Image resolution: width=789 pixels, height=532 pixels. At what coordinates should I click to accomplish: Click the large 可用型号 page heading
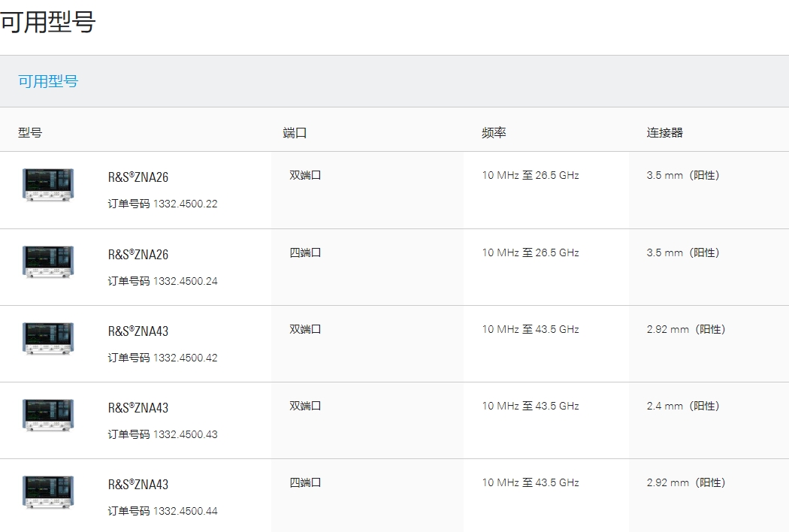coord(48,22)
